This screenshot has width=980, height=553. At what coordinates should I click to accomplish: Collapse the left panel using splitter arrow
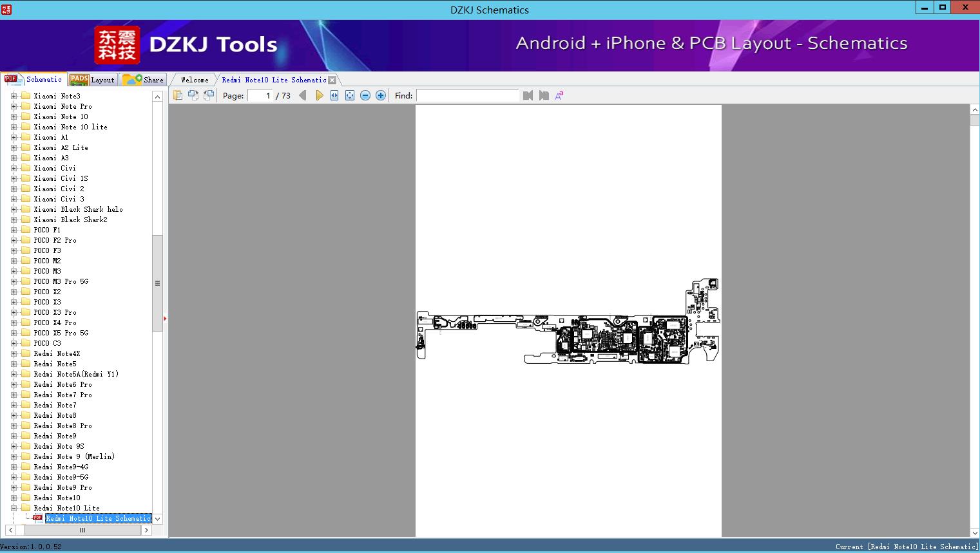click(165, 318)
